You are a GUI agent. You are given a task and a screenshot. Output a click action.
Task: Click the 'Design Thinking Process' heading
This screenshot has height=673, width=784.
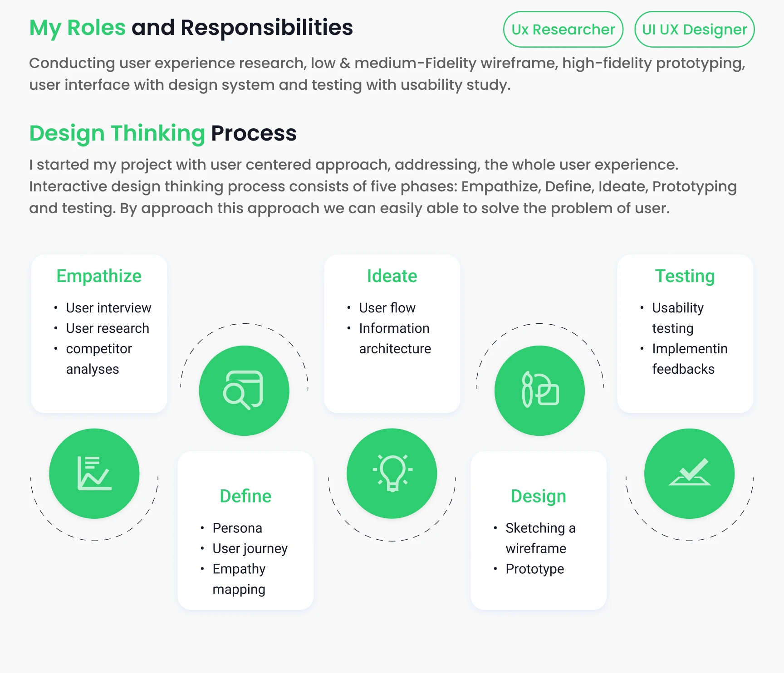coord(163,133)
